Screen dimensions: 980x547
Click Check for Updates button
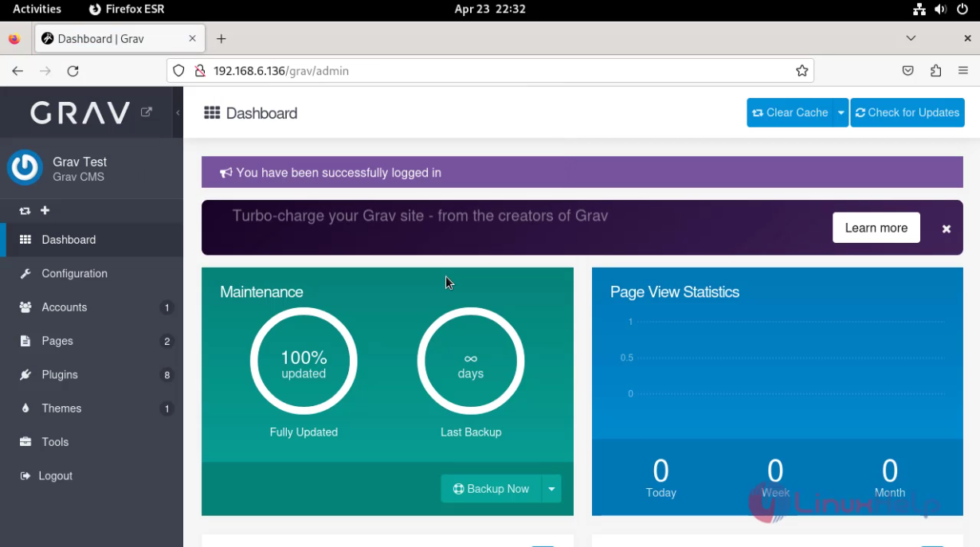(907, 112)
